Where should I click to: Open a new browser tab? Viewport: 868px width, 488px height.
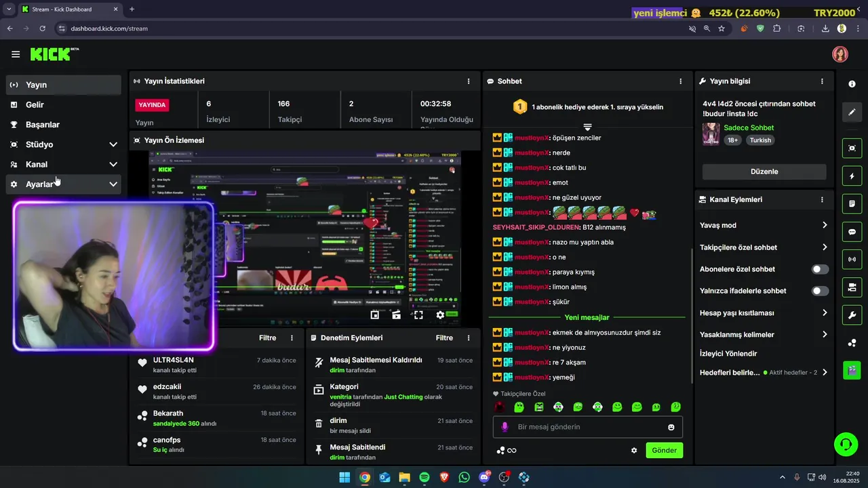(132, 9)
